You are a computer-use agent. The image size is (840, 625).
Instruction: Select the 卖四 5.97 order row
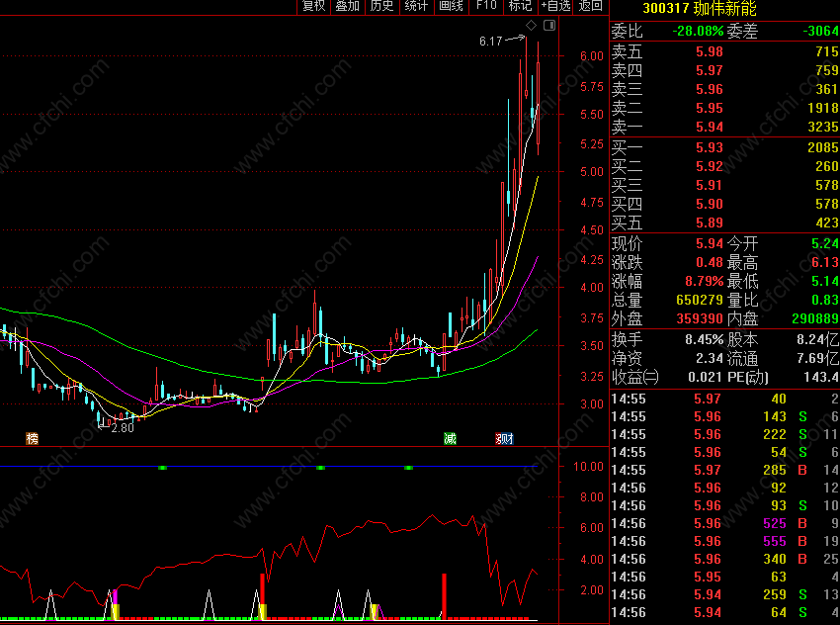click(724, 71)
